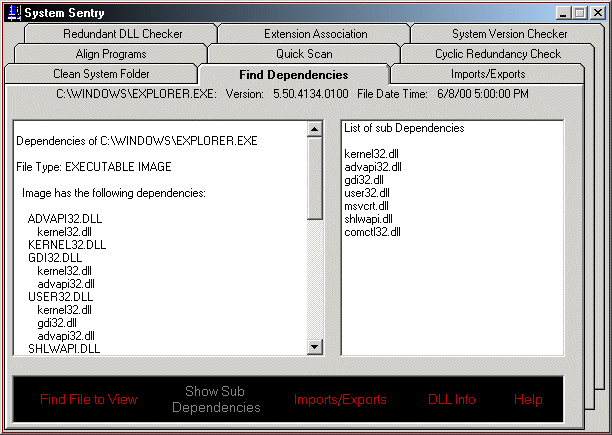Click the System Sentry title bar icon
612x435 pixels.
[13, 12]
